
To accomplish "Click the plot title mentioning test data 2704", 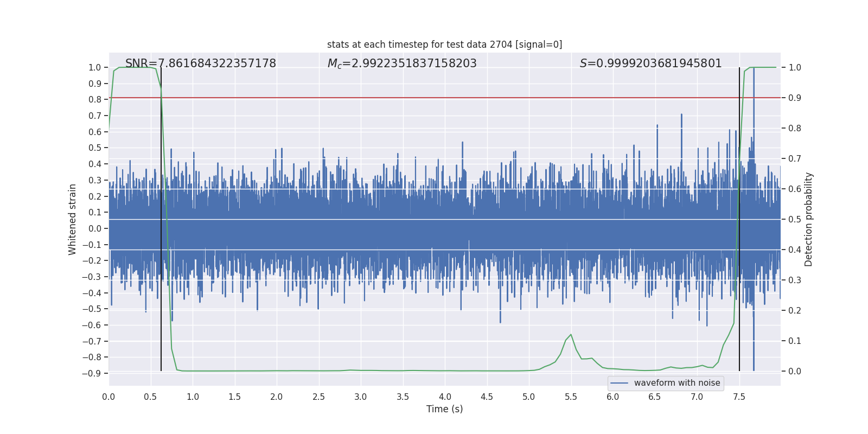I will point(444,44).
